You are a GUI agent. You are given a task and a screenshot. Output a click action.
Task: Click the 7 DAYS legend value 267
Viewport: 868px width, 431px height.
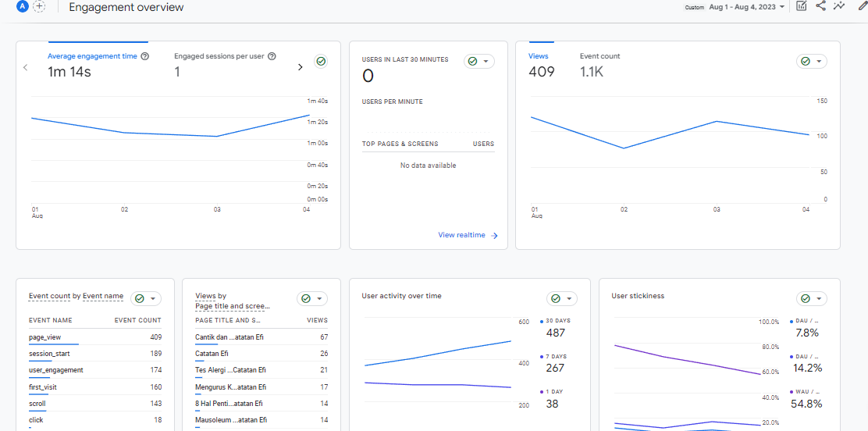tap(555, 368)
